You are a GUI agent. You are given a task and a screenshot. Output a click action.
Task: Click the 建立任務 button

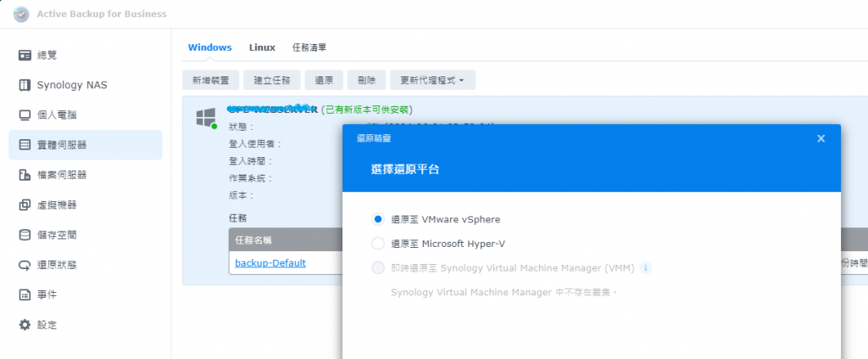tap(272, 81)
